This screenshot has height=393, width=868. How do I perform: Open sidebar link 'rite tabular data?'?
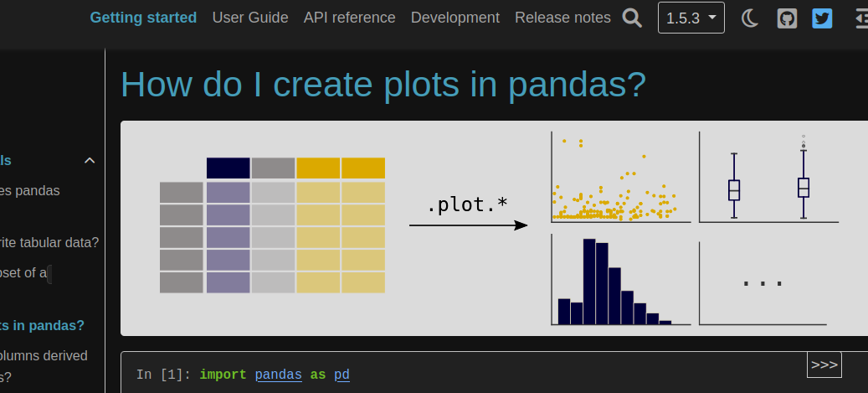pos(49,243)
